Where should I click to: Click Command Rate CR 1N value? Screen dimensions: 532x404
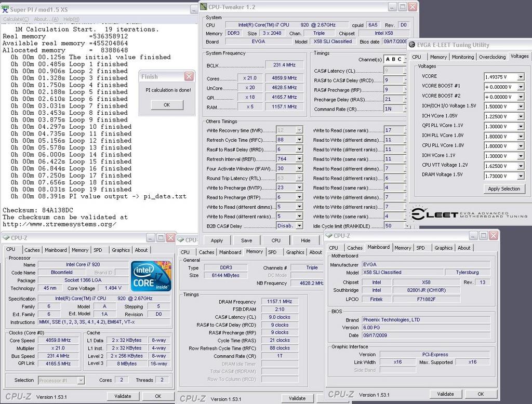point(395,109)
